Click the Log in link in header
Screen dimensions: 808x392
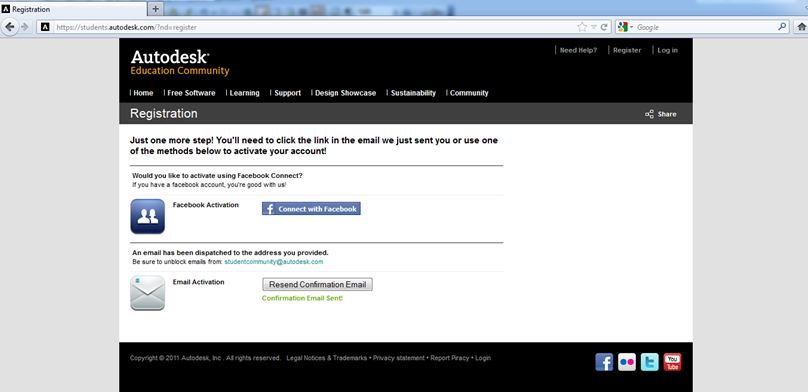667,50
